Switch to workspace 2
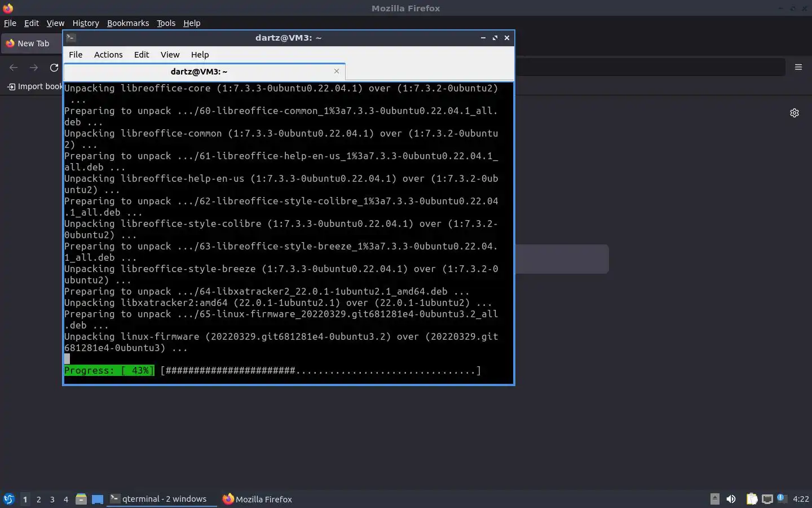 (38, 499)
